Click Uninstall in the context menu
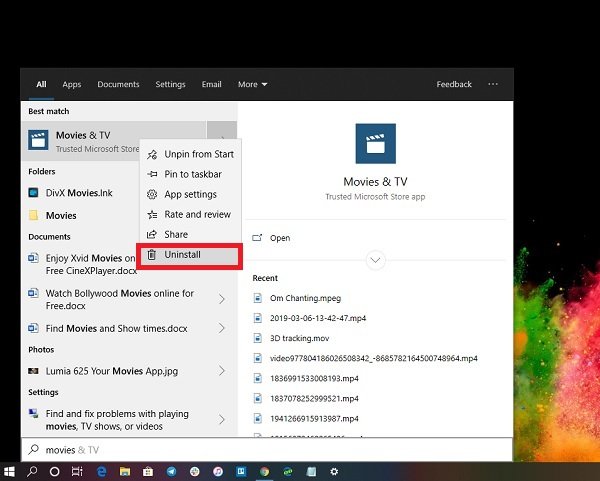 (x=189, y=255)
